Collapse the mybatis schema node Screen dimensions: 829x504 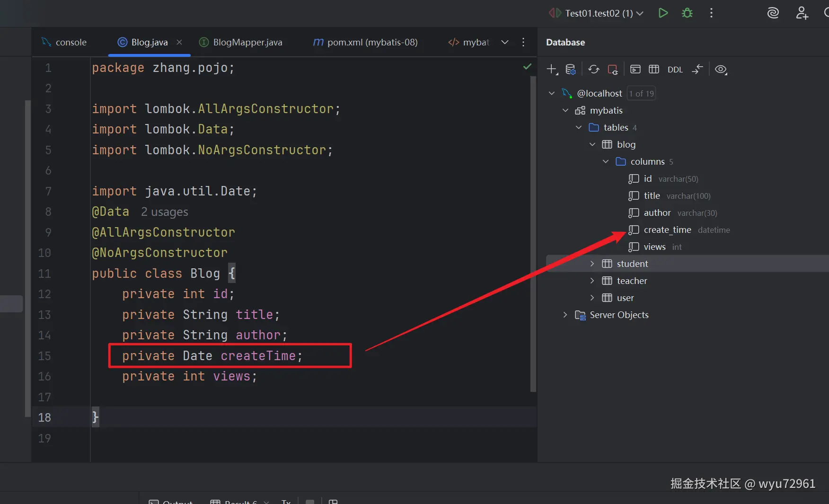(x=565, y=110)
